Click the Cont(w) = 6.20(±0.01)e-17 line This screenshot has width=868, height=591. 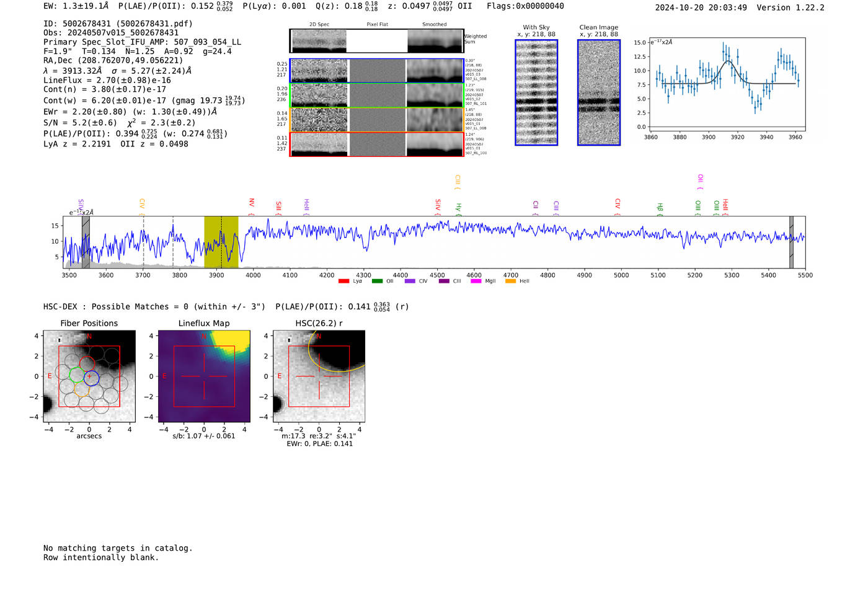[x=144, y=100]
